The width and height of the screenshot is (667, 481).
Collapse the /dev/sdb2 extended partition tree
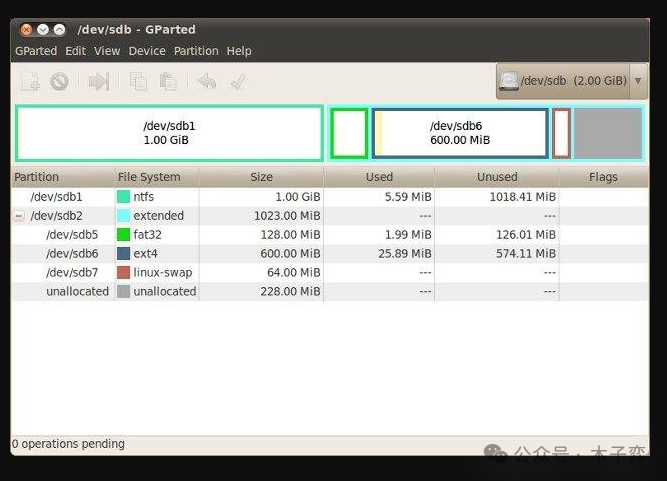click(19, 216)
